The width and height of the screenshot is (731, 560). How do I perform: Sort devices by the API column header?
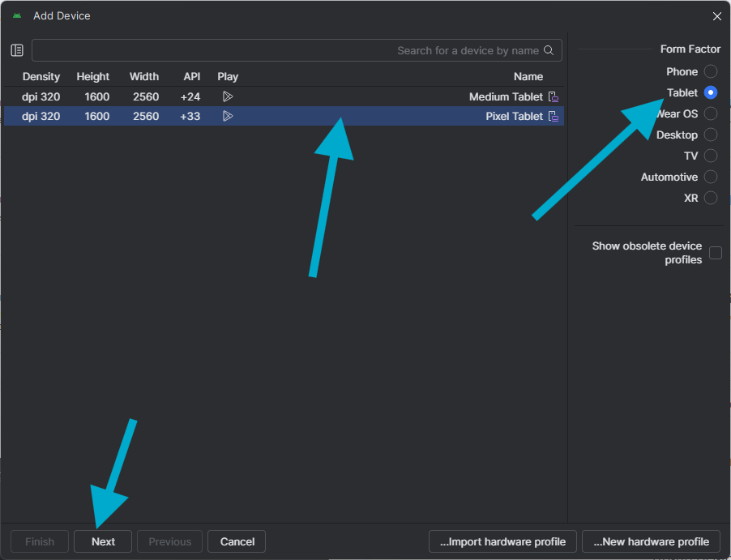tap(191, 76)
